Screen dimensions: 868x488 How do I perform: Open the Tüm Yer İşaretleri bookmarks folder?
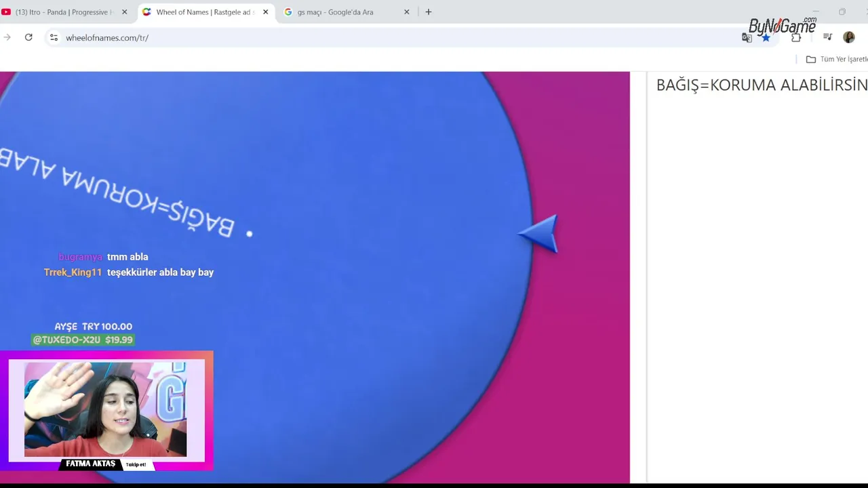pyautogui.click(x=837, y=59)
